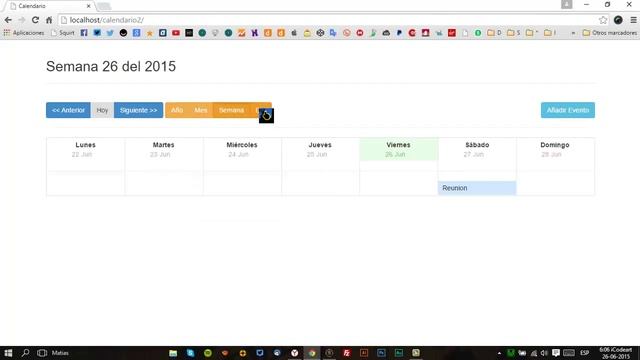Viewport: 640px width, 360px height.
Task: Open a new tab beside Calendario
Action: tap(104, 6)
